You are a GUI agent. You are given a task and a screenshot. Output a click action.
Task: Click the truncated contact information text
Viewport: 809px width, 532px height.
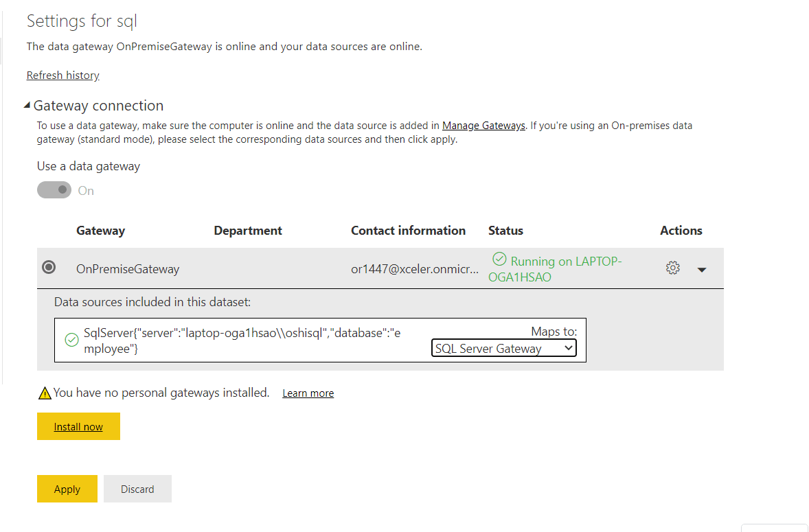[415, 269]
